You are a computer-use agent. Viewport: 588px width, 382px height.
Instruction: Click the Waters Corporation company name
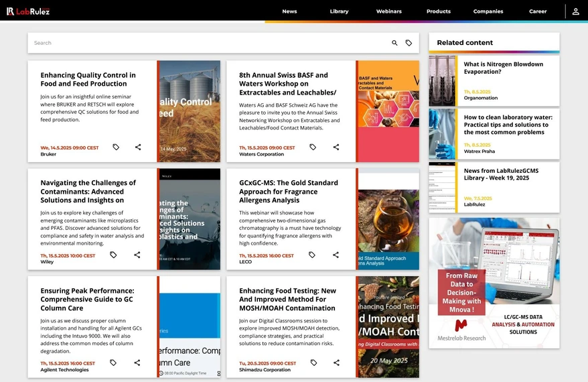click(261, 154)
